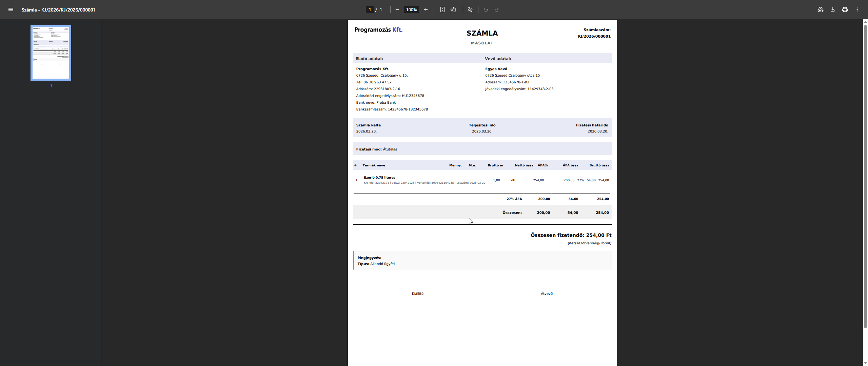Open the more actions three-dot menu
This screenshot has width=868, height=366.
(x=857, y=9)
